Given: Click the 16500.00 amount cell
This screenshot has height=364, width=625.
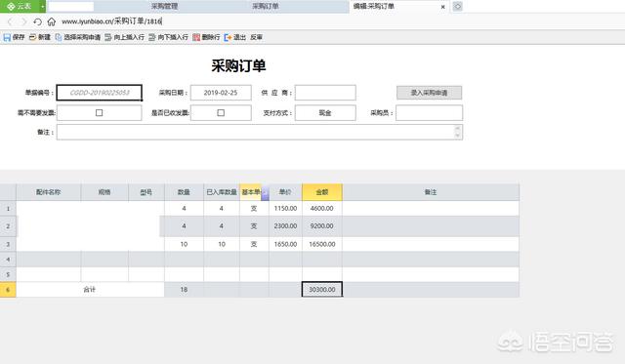Looking at the screenshot, I should pos(322,244).
